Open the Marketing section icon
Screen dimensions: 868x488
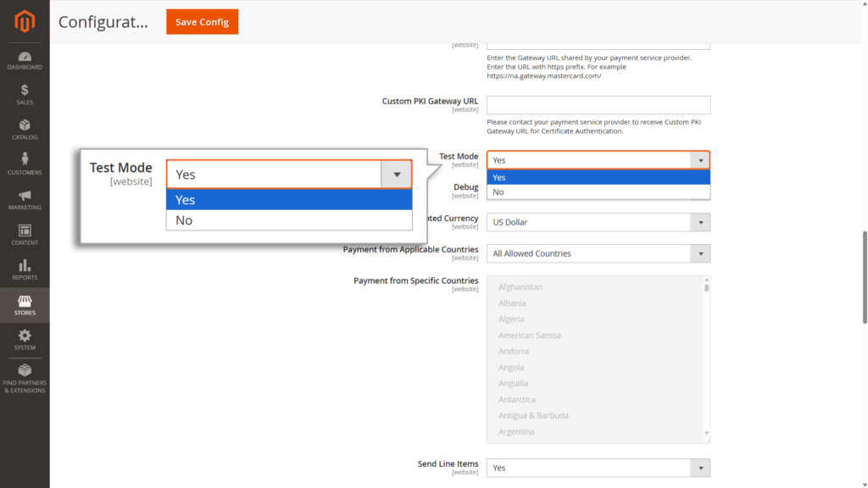point(25,197)
